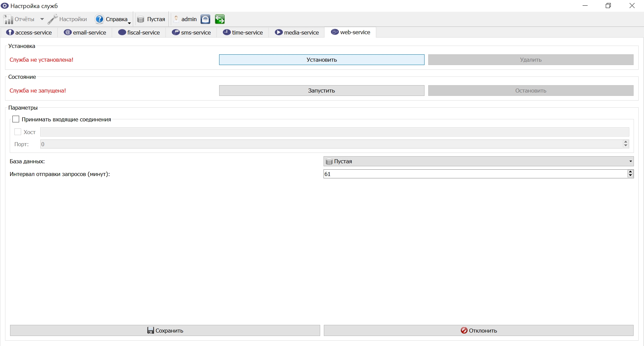Screen dimensions: 644x346
Task: Click the Отклонить button
Action: point(479,330)
